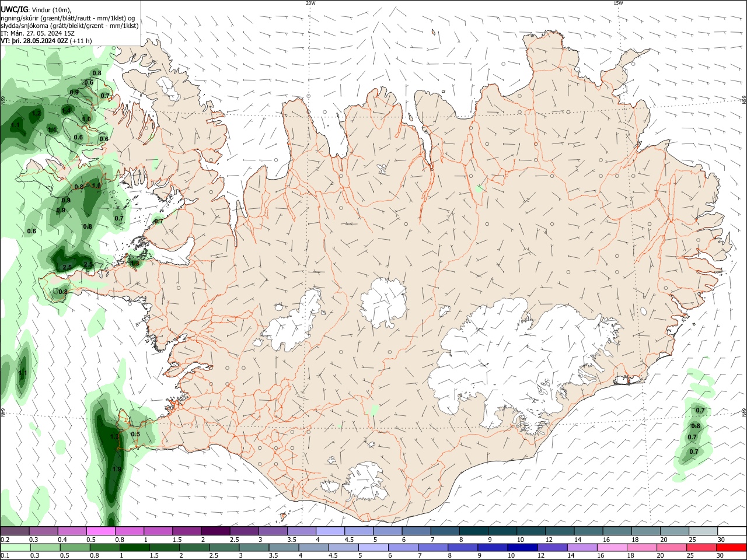Click the '(+11 h)' forecast offset text
This screenshot has height=560, width=747.
(81, 41)
